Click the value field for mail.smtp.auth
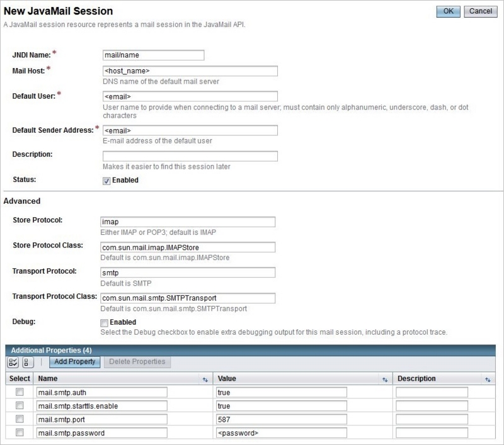The width and height of the screenshot is (504, 445). pos(281,392)
